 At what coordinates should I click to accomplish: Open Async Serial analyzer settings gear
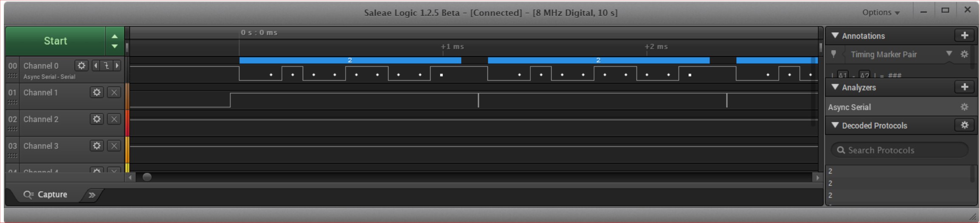(964, 107)
